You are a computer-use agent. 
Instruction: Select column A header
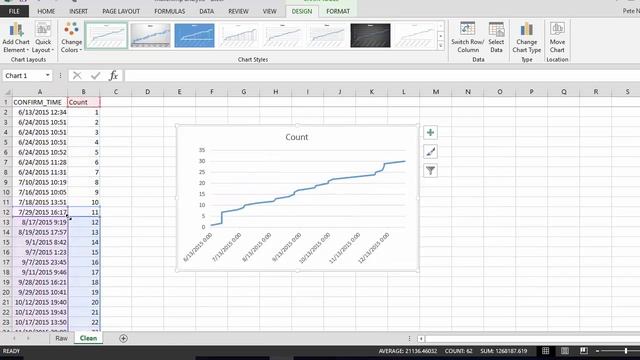coord(40,92)
